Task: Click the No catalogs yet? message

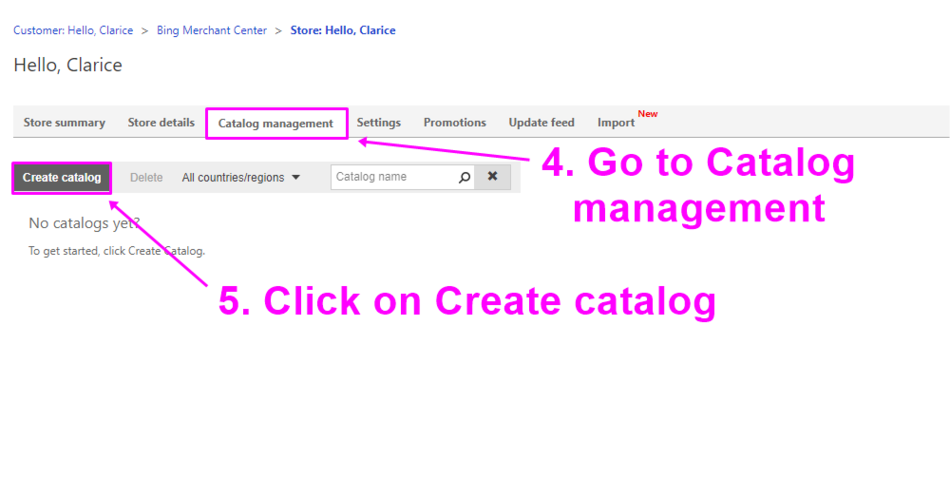Action: (x=84, y=223)
